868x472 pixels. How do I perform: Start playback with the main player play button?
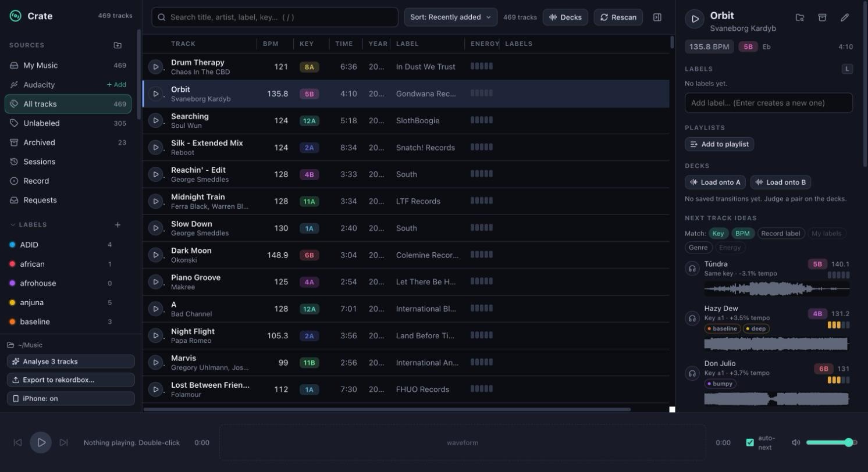[x=41, y=442]
